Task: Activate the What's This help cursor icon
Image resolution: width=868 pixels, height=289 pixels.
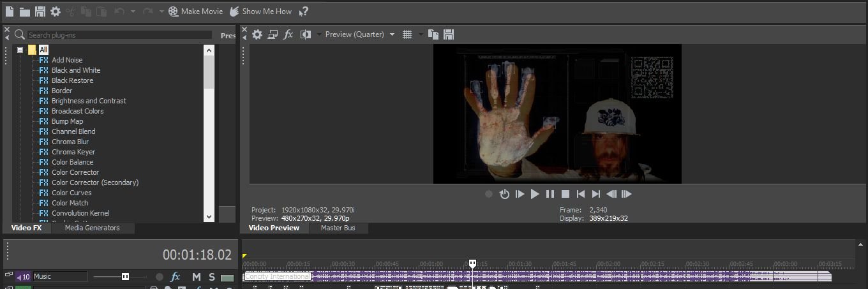Action: coord(304,11)
